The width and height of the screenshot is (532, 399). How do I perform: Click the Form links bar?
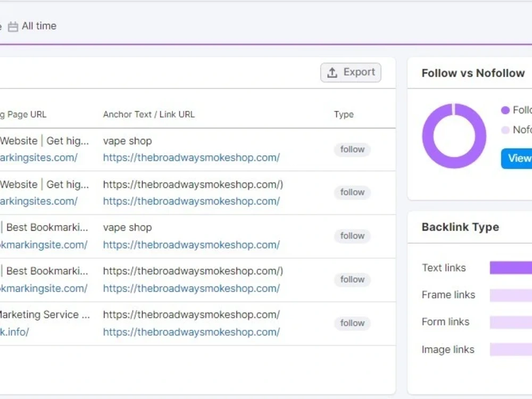point(511,322)
